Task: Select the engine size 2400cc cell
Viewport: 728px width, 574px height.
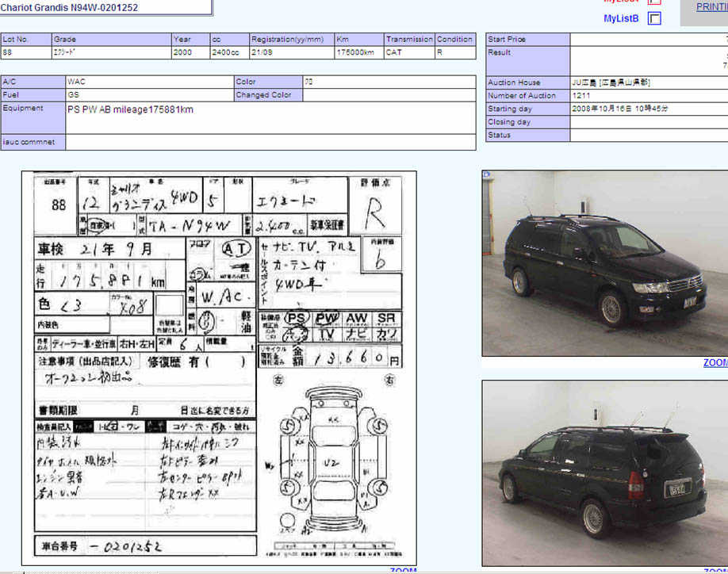Action: 230,52
